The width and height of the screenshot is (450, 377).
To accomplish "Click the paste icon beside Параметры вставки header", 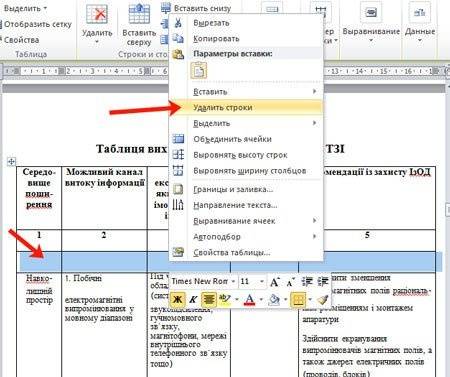I will (178, 54).
